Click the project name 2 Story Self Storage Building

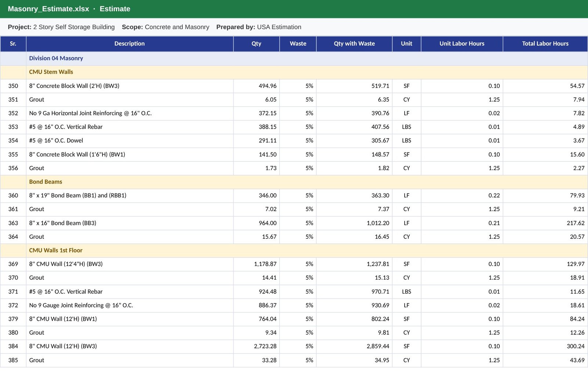click(74, 27)
